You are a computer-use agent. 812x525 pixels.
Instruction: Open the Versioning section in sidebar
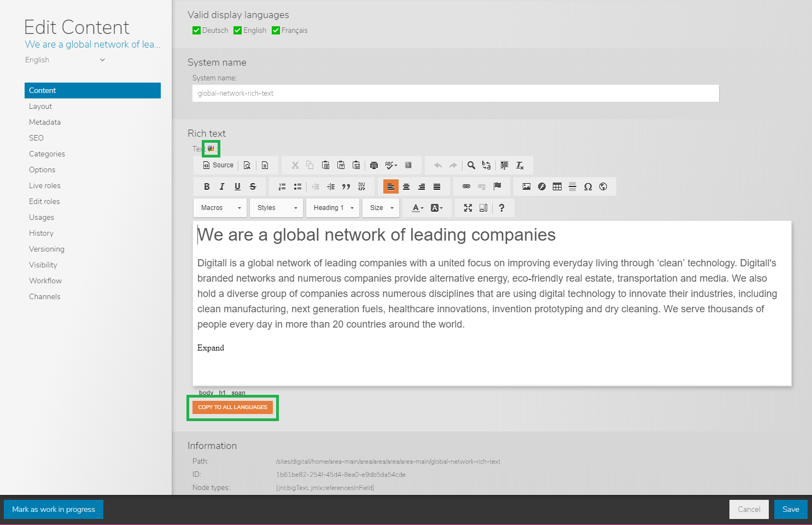coord(46,249)
